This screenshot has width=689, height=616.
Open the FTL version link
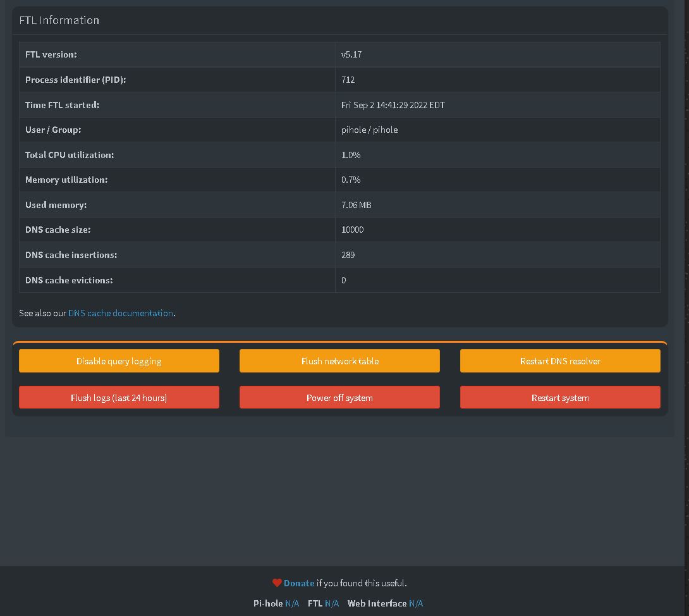(x=332, y=603)
